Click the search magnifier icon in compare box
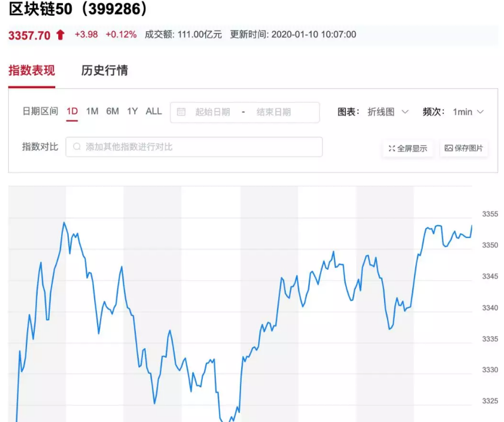504x422 pixels. (x=77, y=147)
